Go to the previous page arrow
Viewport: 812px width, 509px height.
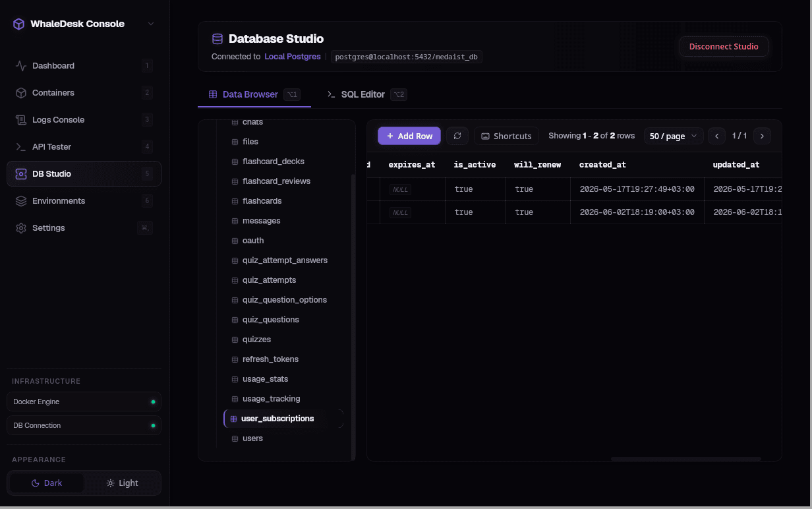tap(717, 136)
